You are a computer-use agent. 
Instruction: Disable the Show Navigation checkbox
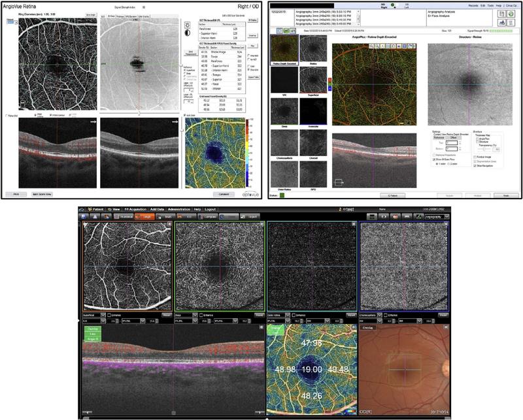[x=474, y=166]
